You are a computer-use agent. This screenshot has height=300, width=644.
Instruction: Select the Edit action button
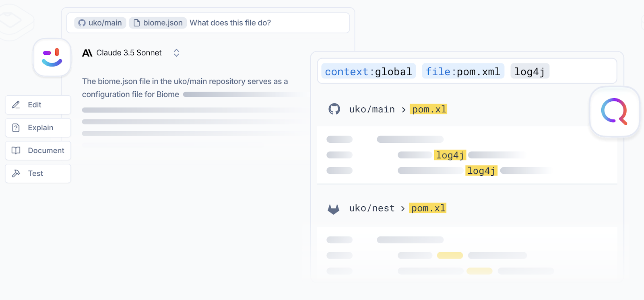click(x=38, y=105)
